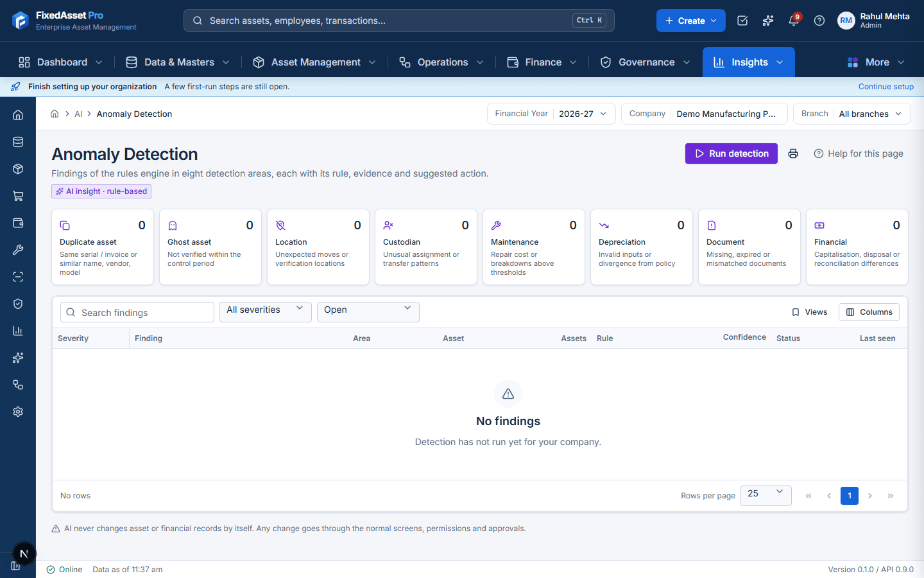
Task: Open the Financial Year 2026-27 dropdown
Action: click(x=551, y=114)
